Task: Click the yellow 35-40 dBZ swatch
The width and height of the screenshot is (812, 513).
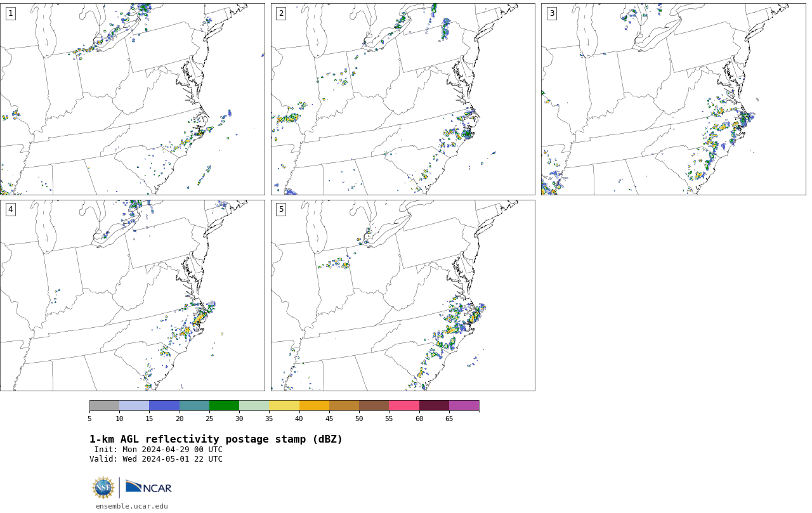Action: 284,406
